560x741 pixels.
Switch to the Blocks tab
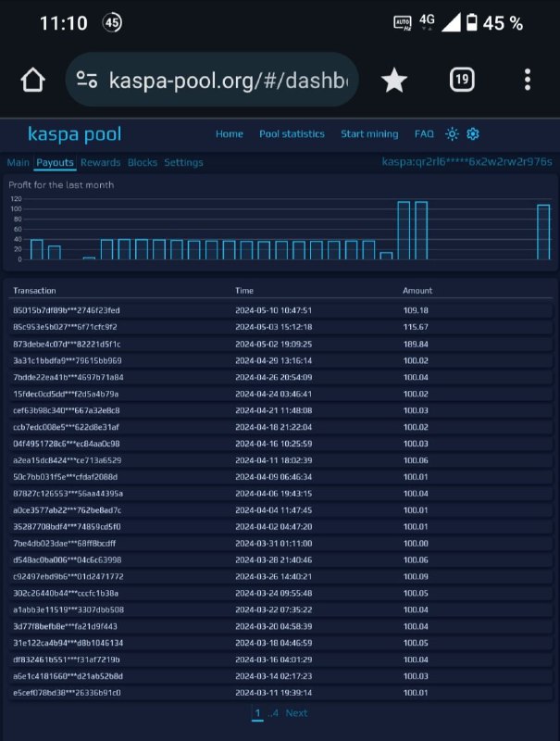tap(143, 163)
